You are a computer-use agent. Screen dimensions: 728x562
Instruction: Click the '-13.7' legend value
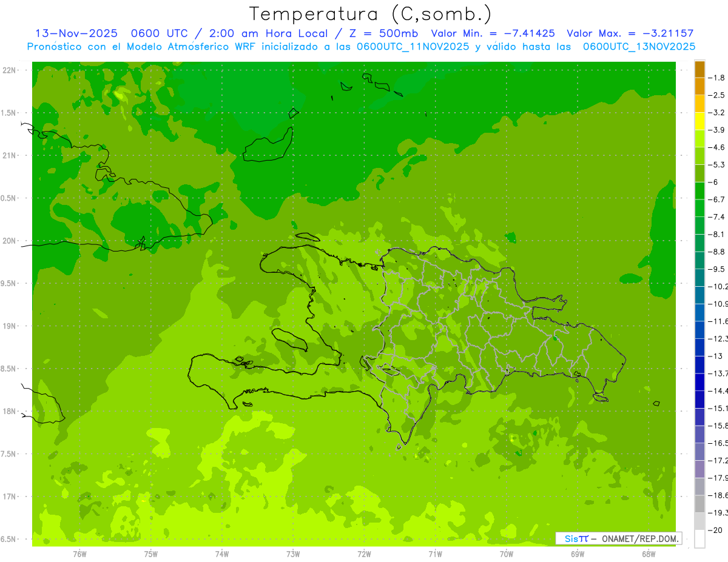tap(718, 373)
